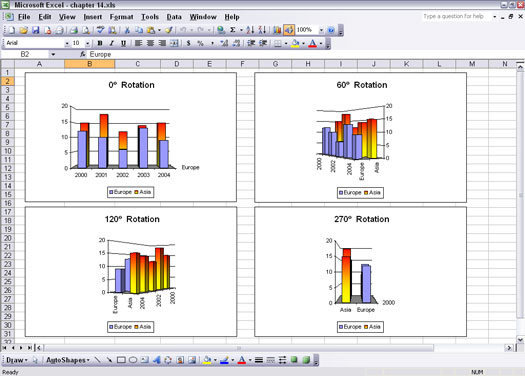This screenshot has height=376, width=525.
Task: Open the zoom 100% dropdown
Action: click(x=321, y=30)
